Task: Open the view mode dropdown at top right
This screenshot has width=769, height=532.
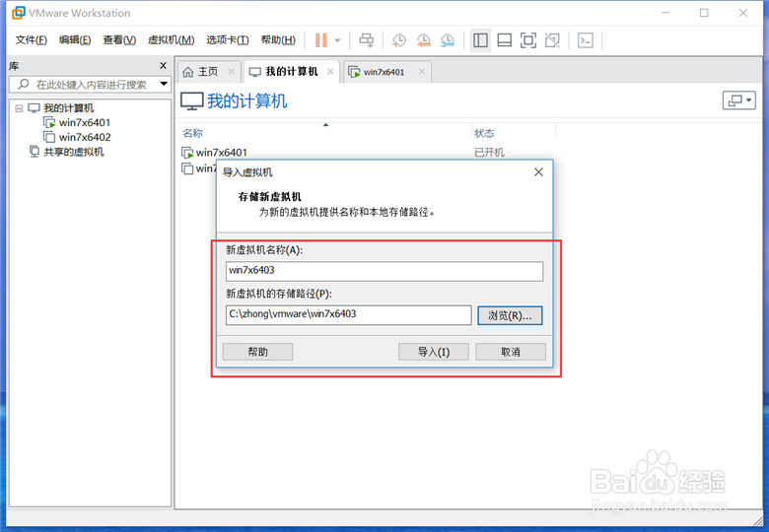Action: [738, 100]
